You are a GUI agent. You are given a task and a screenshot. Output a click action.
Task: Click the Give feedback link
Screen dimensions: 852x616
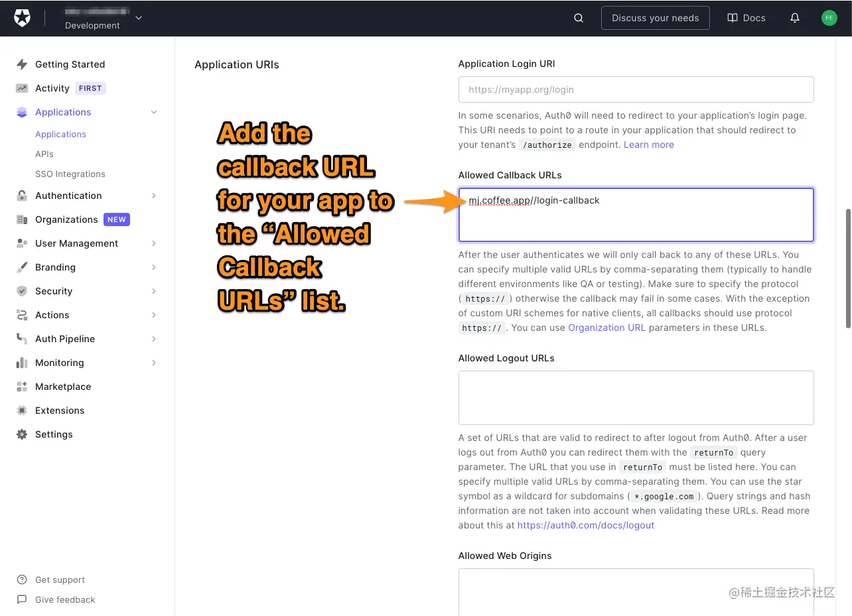pos(65,599)
